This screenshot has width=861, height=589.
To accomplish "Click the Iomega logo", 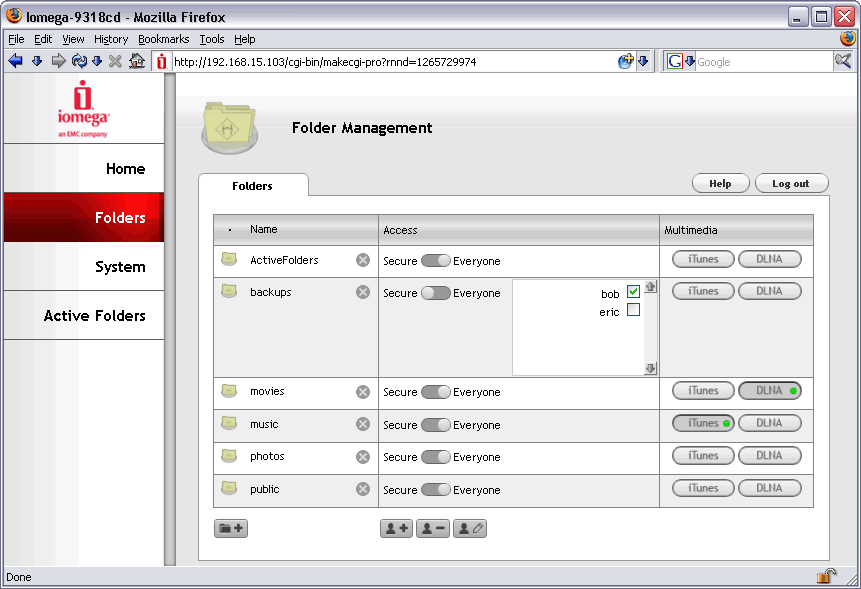I will coord(83,108).
